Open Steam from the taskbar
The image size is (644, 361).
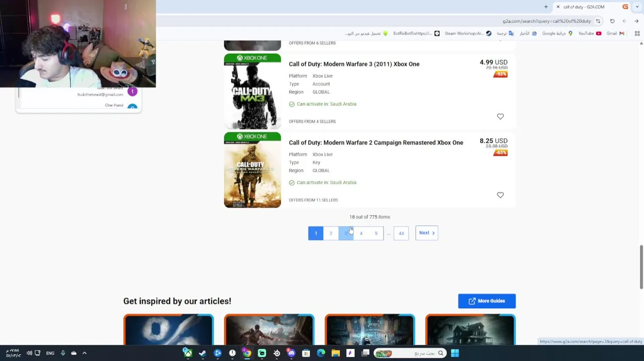202,353
